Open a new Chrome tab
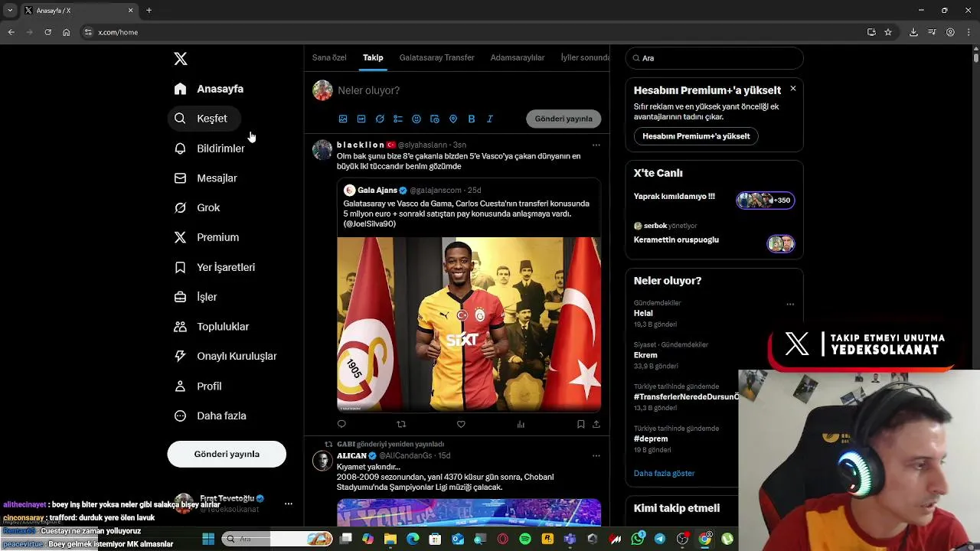The image size is (980, 551). pyautogui.click(x=149, y=10)
